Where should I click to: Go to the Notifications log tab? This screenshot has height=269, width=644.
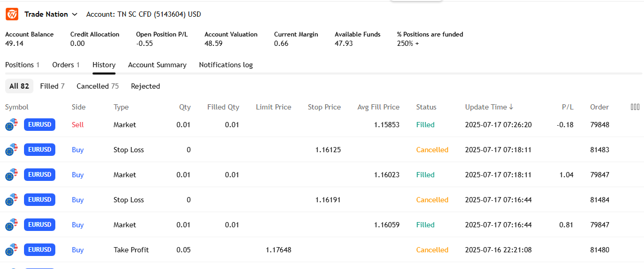tap(225, 65)
